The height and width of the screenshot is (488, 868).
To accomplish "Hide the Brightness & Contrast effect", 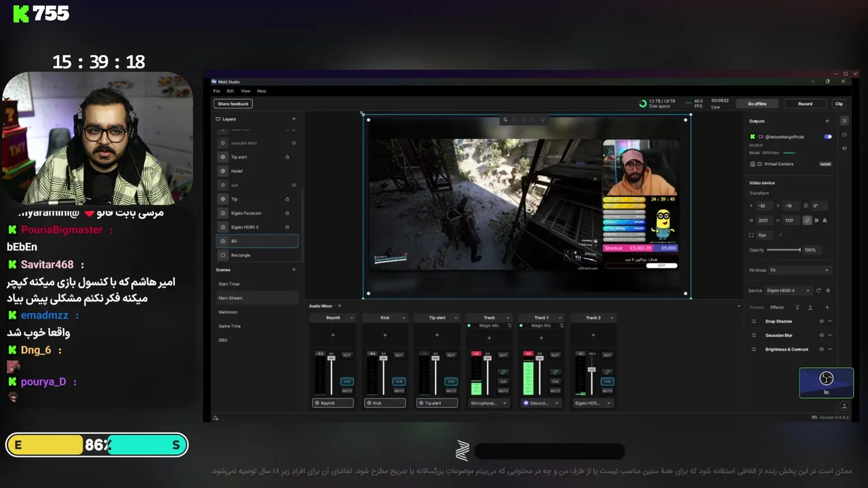I will (821, 349).
